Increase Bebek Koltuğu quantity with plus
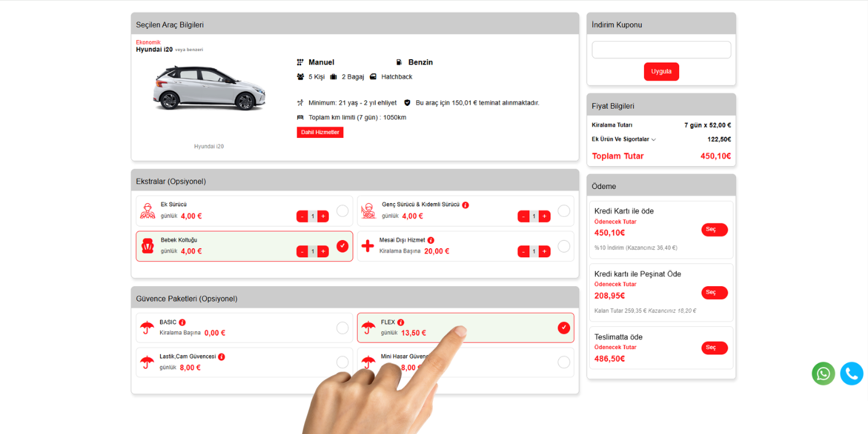 point(323,251)
